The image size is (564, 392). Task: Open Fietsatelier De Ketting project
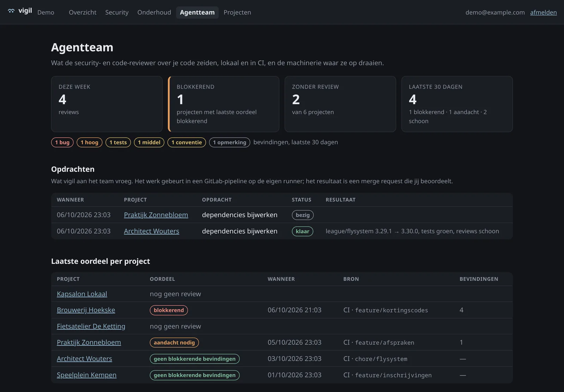pos(91,326)
